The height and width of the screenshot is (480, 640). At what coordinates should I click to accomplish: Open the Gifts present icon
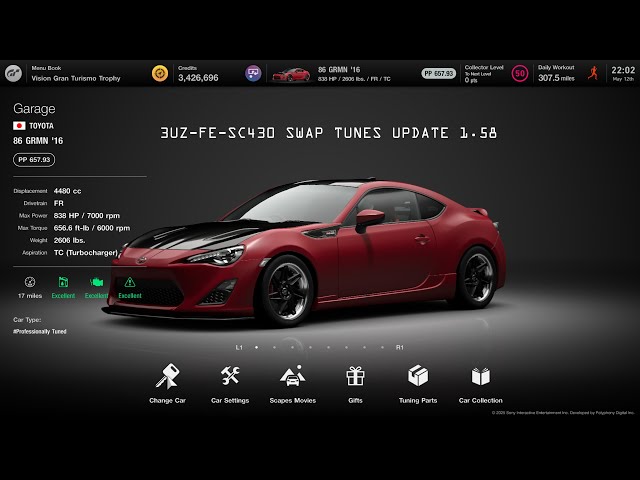355,376
